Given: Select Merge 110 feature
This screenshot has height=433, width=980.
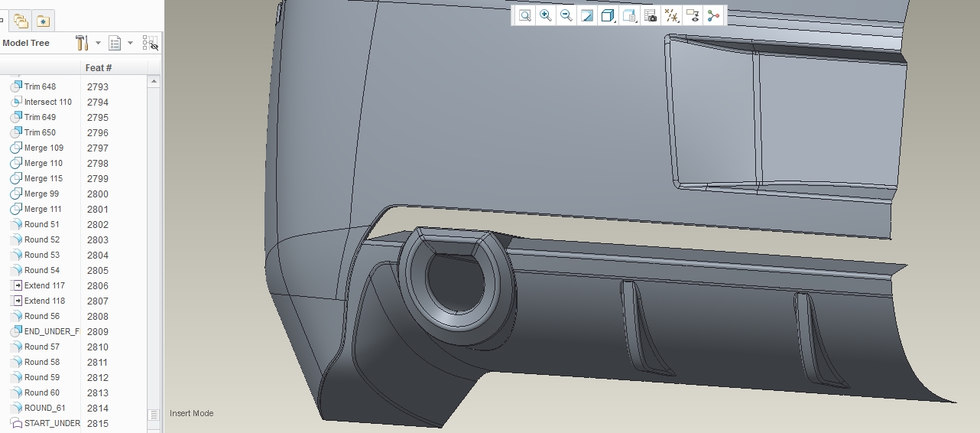Looking at the screenshot, I should 44,163.
